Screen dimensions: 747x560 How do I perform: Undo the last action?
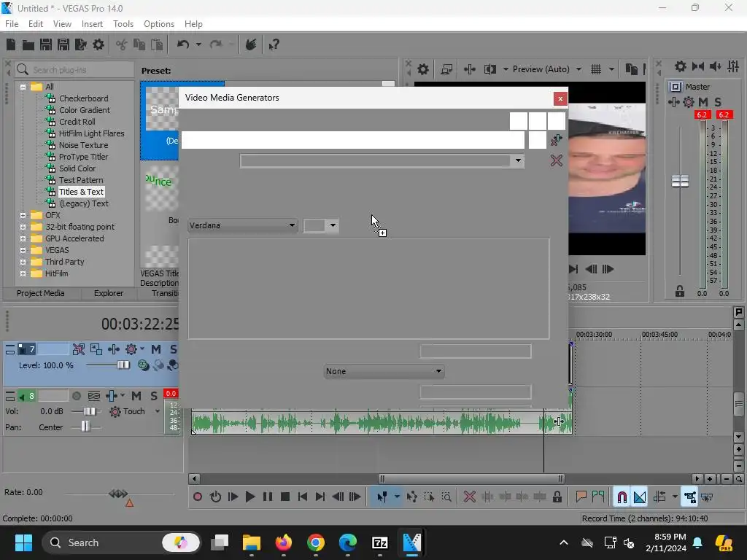coord(183,44)
